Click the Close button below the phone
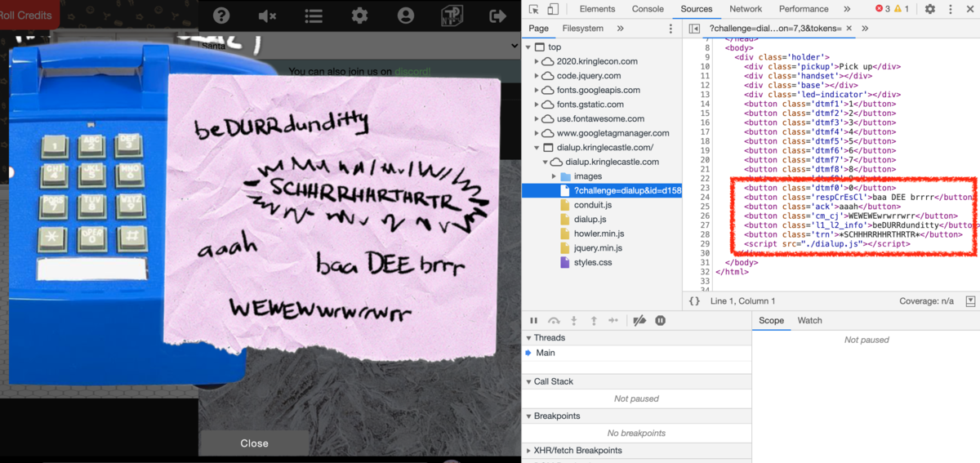 pos(254,443)
